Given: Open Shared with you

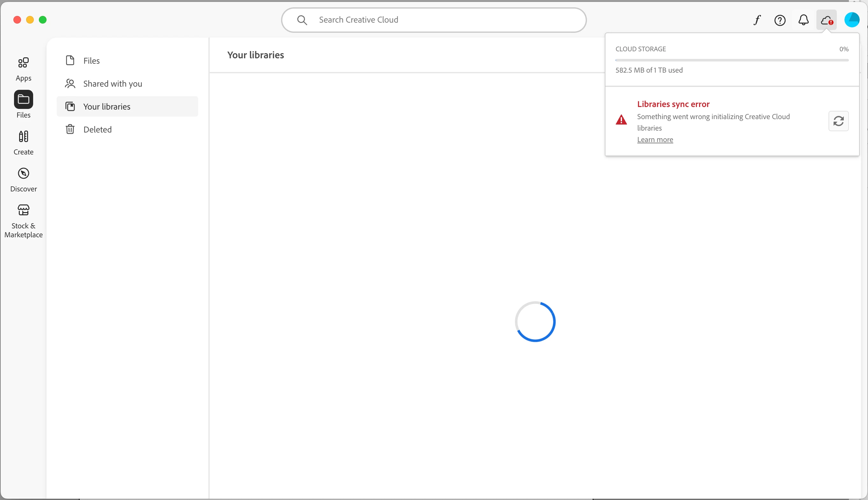Looking at the screenshot, I should [112, 84].
